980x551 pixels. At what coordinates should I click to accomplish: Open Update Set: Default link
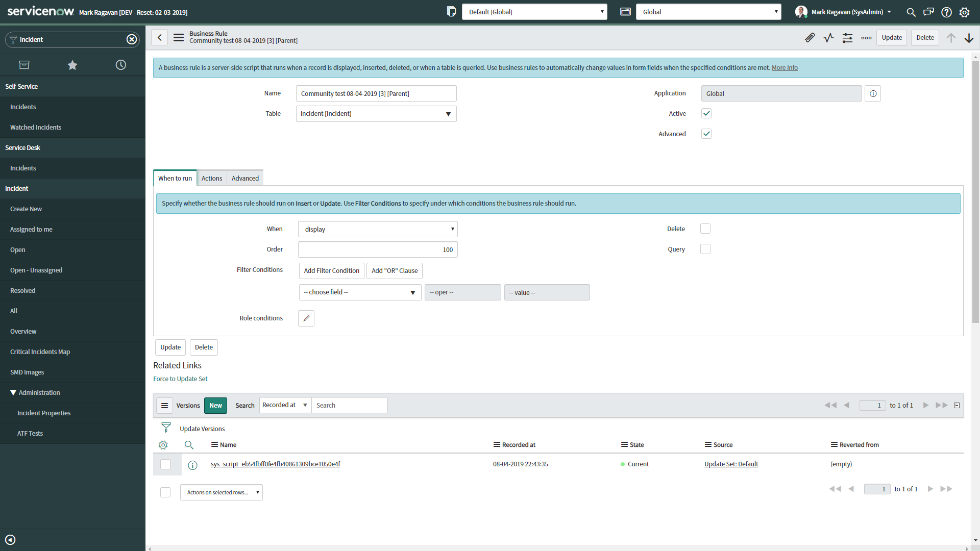(731, 464)
